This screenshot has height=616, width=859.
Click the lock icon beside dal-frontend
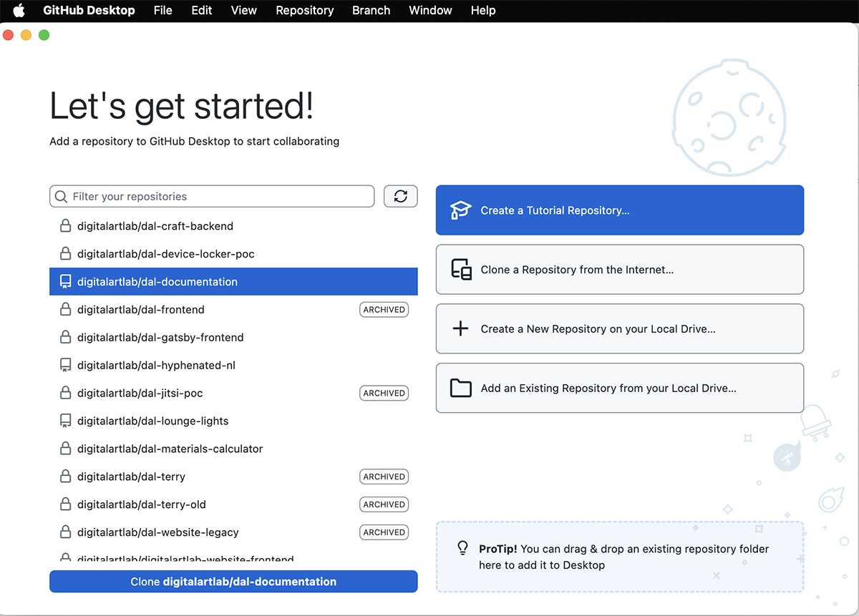[65, 310]
